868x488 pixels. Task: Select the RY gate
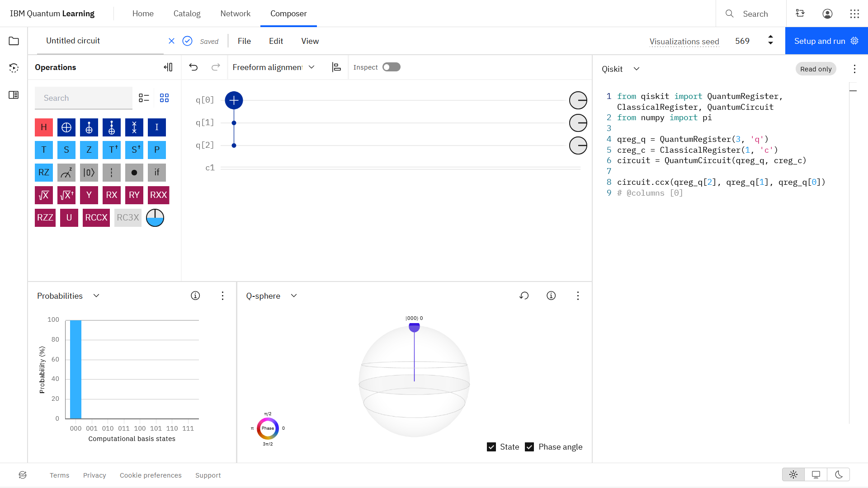[134, 195]
